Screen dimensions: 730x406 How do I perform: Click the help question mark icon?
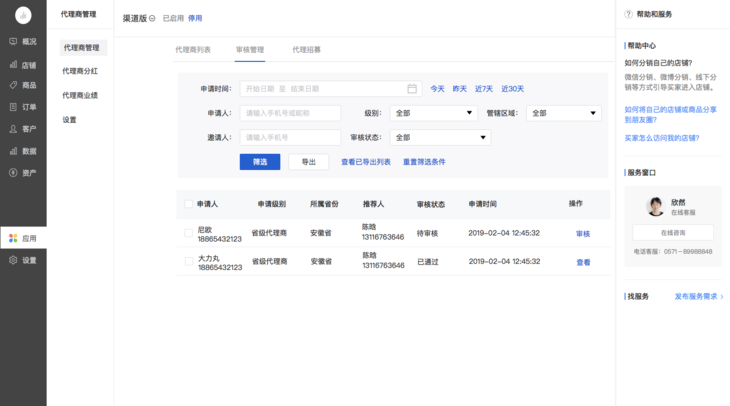(x=628, y=14)
